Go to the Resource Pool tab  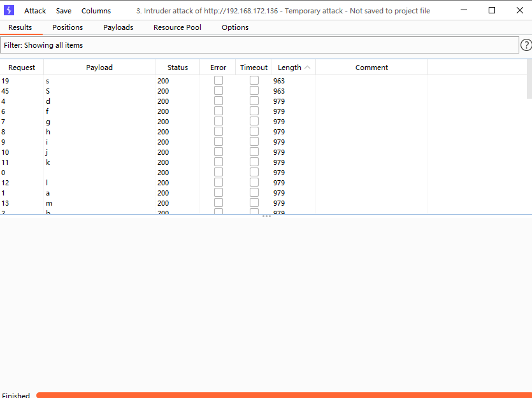177,27
